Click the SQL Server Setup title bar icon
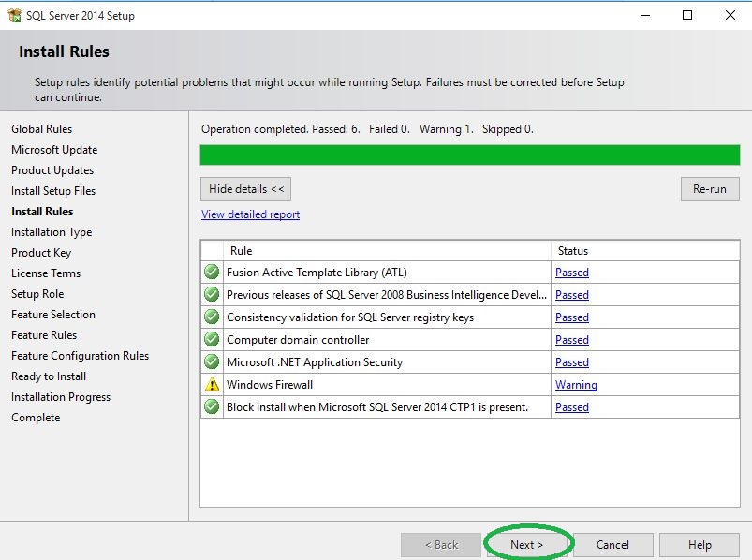 [x=14, y=15]
